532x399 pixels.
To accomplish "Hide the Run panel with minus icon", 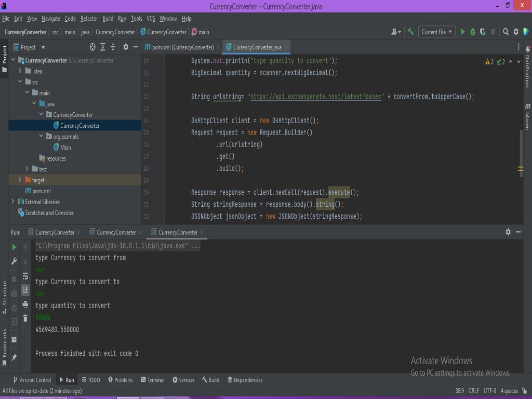I will point(518,232).
